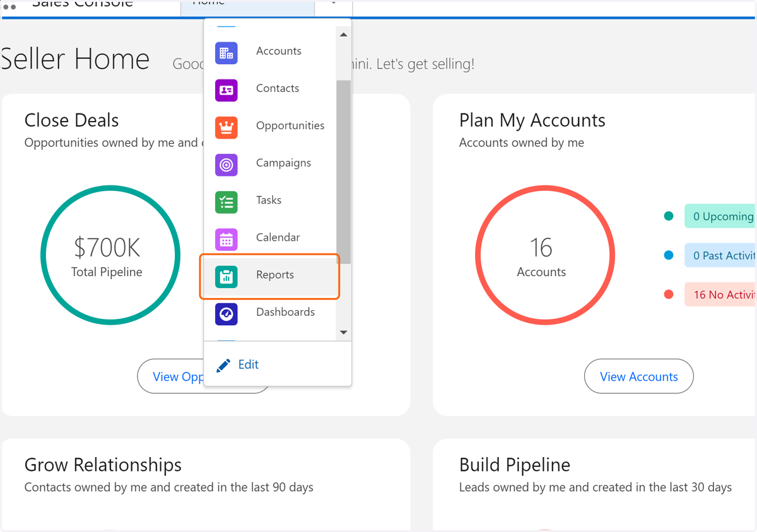
Task: Click the Sales Console app name
Action: 82,4
